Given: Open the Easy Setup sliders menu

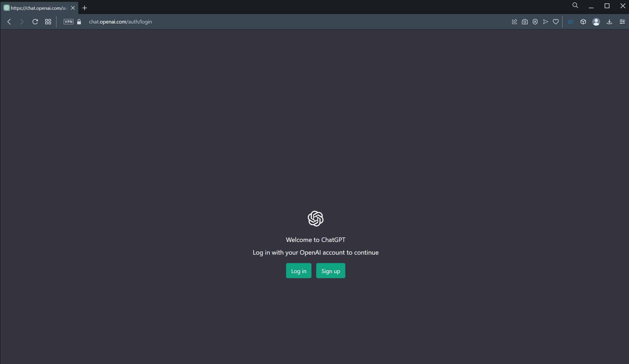Looking at the screenshot, I should 622,22.
